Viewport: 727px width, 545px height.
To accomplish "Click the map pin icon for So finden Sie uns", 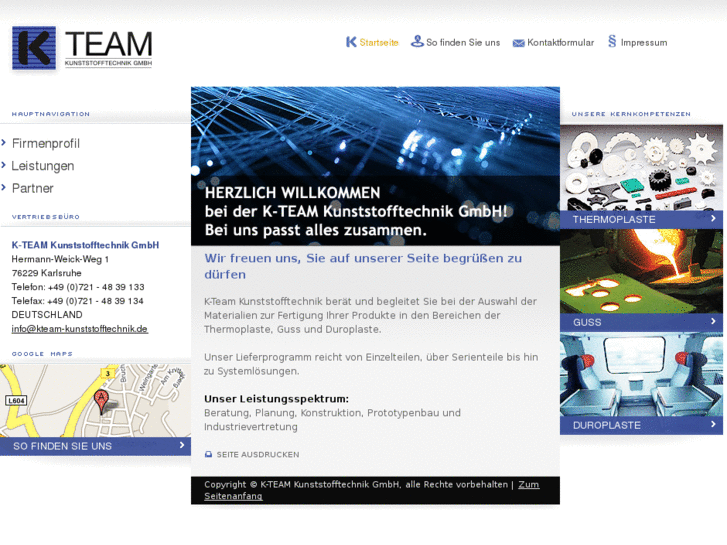I will 417,41.
